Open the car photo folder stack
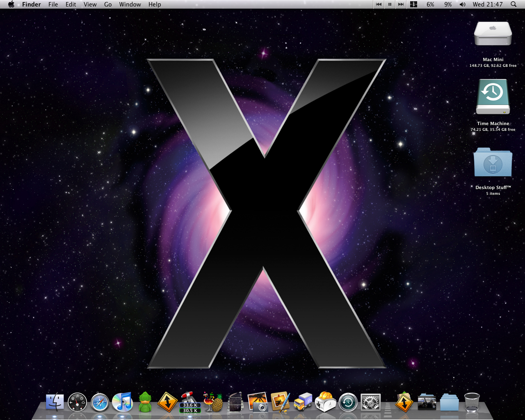 coord(427,402)
